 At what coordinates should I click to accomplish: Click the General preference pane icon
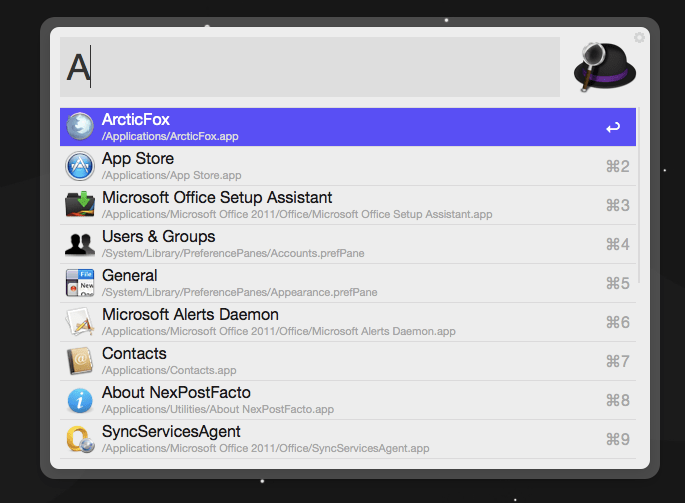coord(80,283)
